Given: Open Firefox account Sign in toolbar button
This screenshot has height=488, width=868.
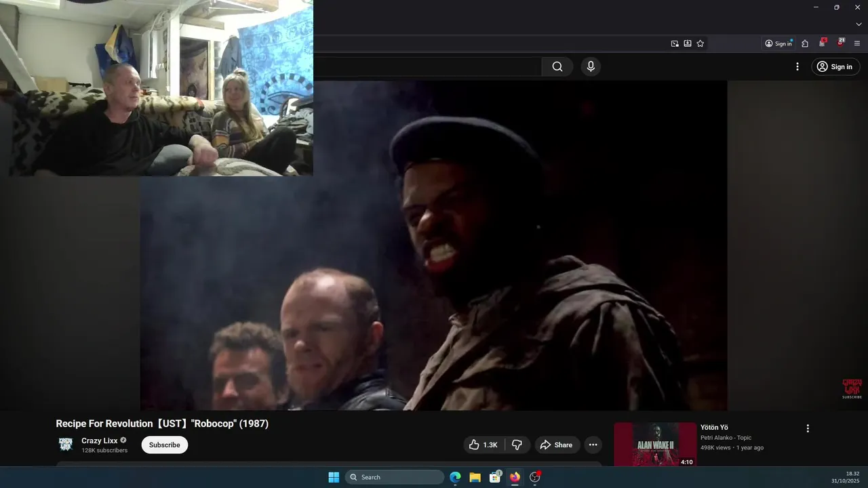Looking at the screenshot, I should (778, 43).
